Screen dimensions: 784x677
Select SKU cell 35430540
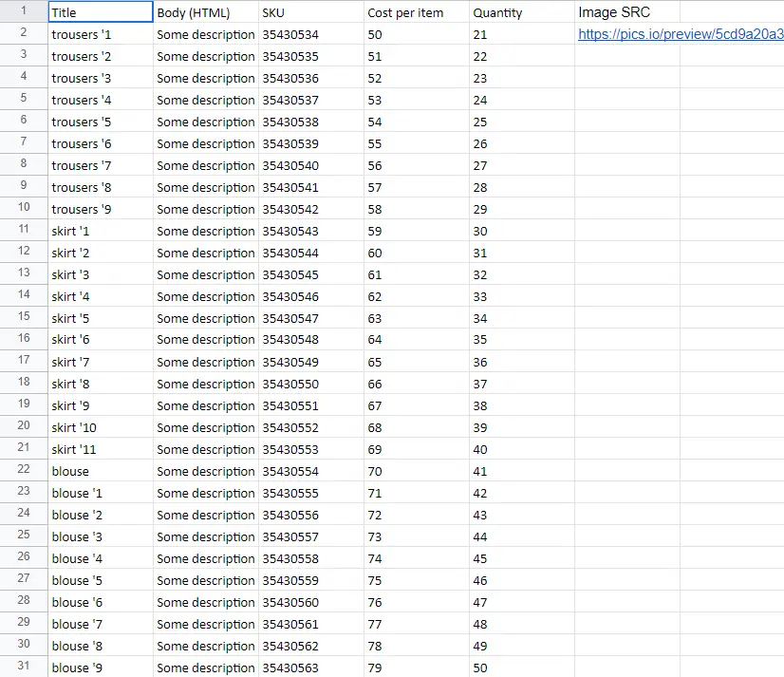pos(311,165)
